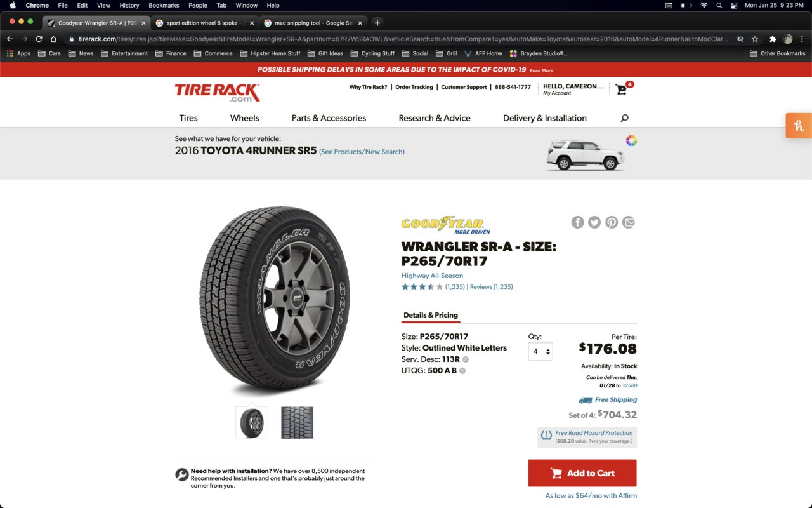Share tire on Facebook icon
The width and height of the screenshot is (812, 508).
(577, 222)
